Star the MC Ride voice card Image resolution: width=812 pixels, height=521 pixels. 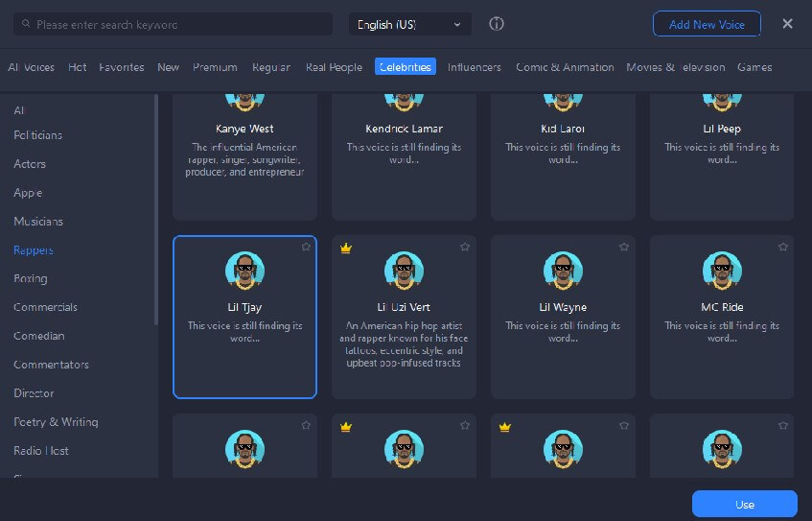tap(783, 247)
